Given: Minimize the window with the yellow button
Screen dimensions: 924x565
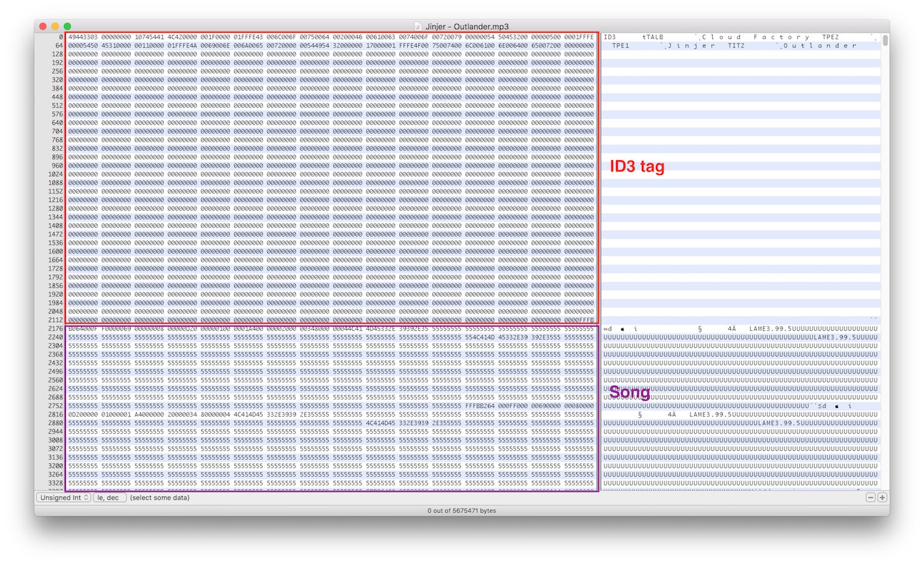Looking at the screenshot, I should tap(55, 26).
